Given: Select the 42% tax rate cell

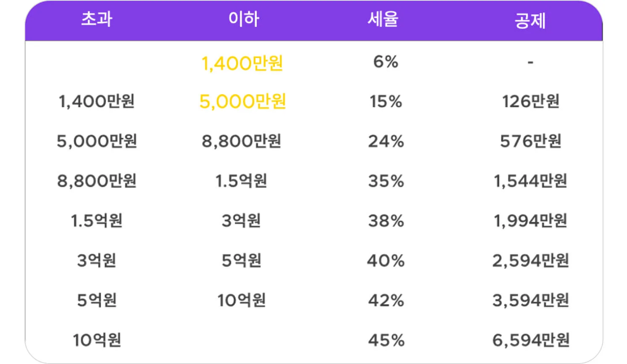Looking at the screenshot, I should point(386,301).
